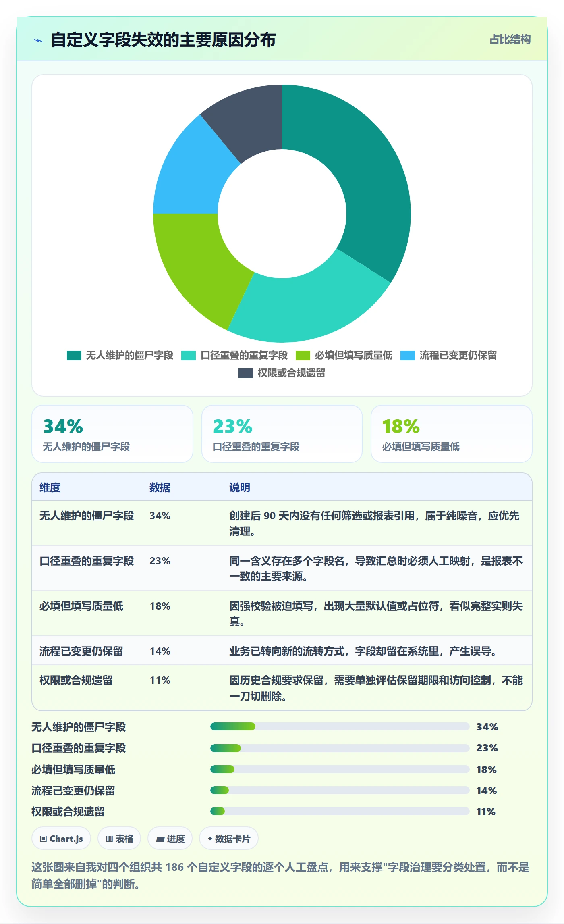
Task: Hide 必填但填写质量低 via the chart legend
Action: 344,355
